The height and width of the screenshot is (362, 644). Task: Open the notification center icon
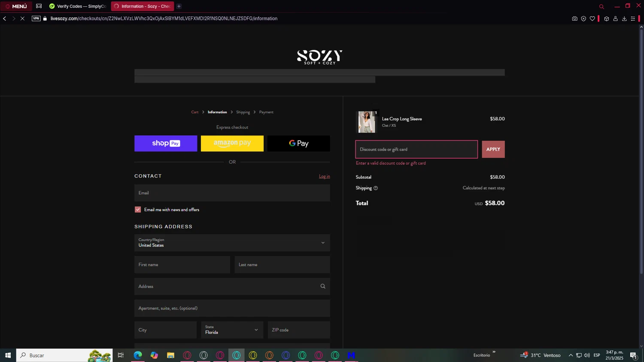point(633,355)
